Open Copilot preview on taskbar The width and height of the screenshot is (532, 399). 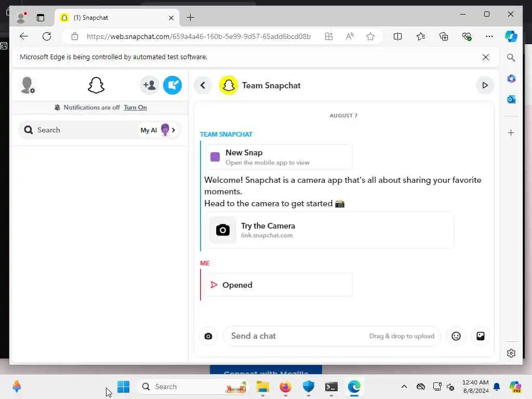click(x=515, y=387)
